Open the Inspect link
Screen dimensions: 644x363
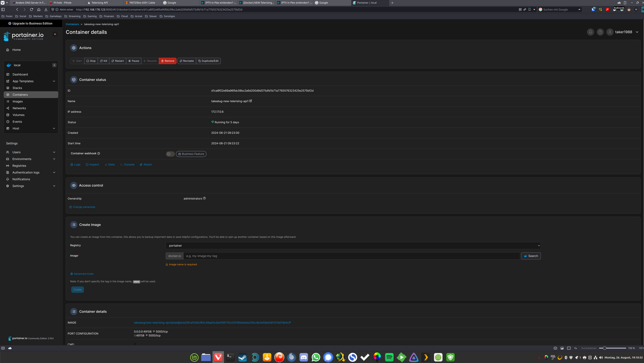[92, 165]
